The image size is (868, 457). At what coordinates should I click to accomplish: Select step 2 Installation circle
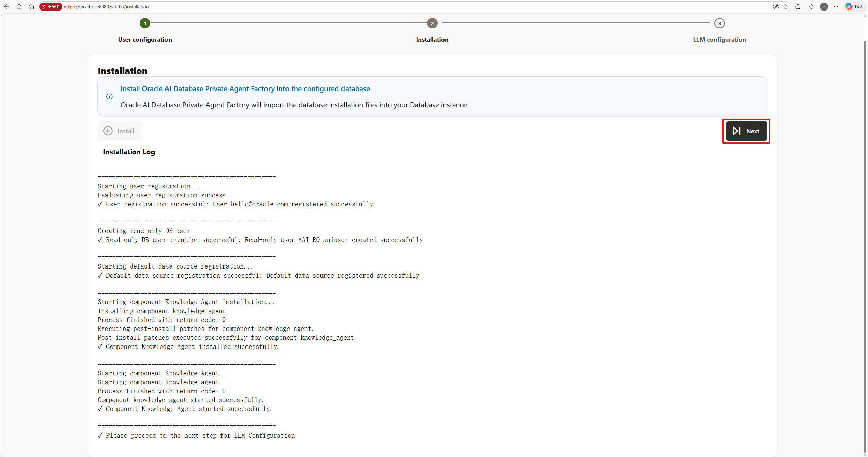[x=432, y=23]
